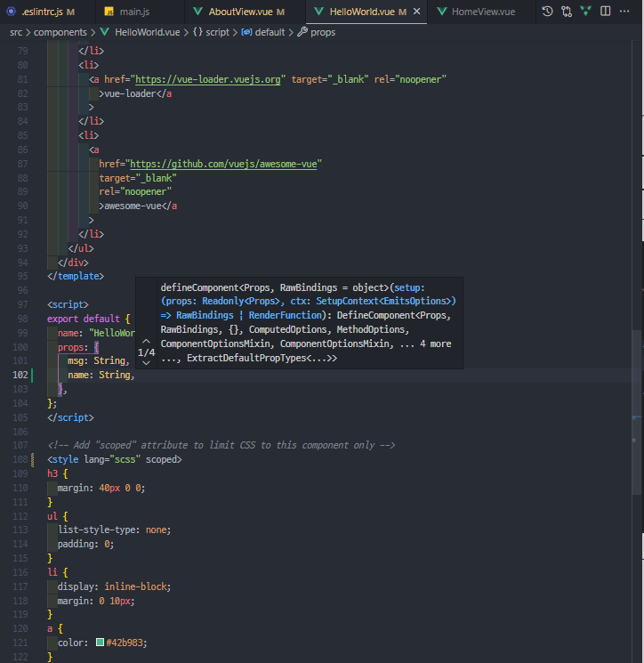The image size is (644, 663).
Task: Switch to the main.js tab
Action: [134, 12]
